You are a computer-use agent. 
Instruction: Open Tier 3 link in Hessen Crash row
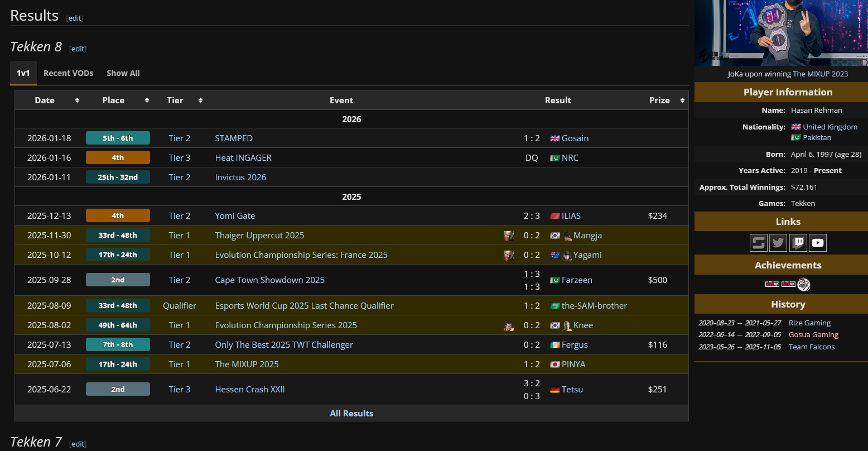pyautogui.click(x=180, y=390)
